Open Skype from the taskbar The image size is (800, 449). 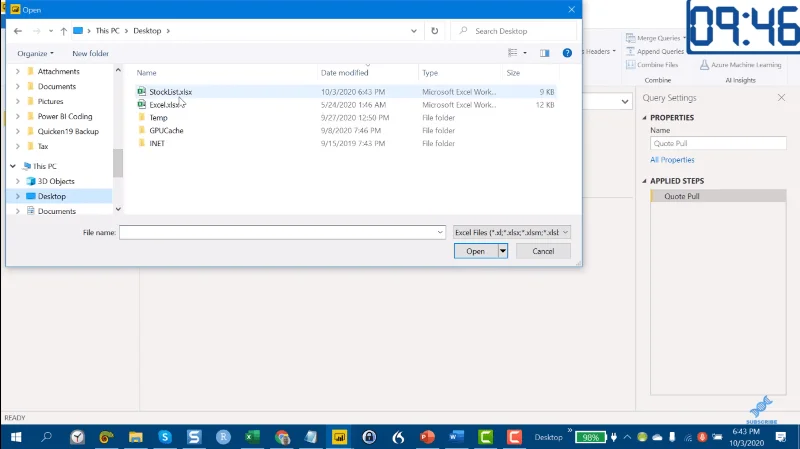click(165, 437)
